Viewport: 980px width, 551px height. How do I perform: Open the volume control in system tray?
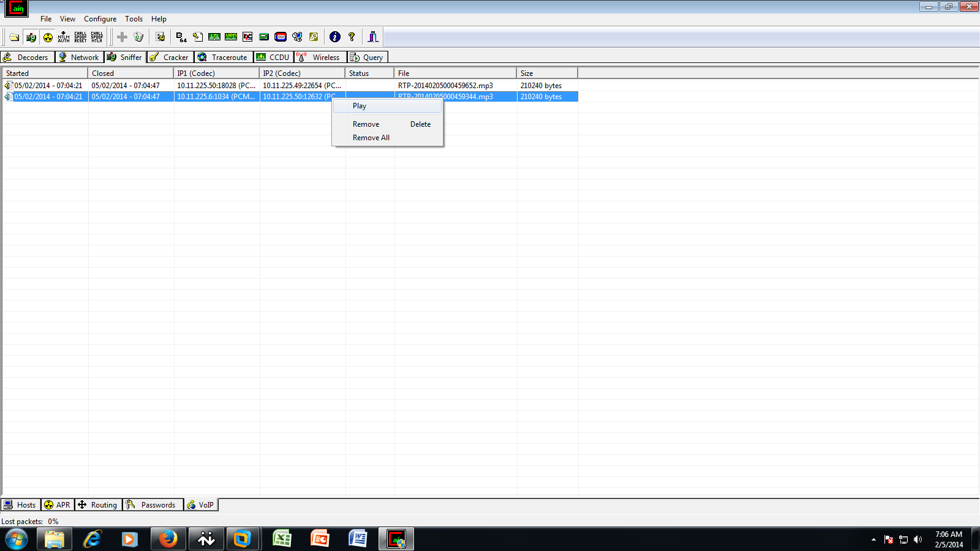click(917, 539)
